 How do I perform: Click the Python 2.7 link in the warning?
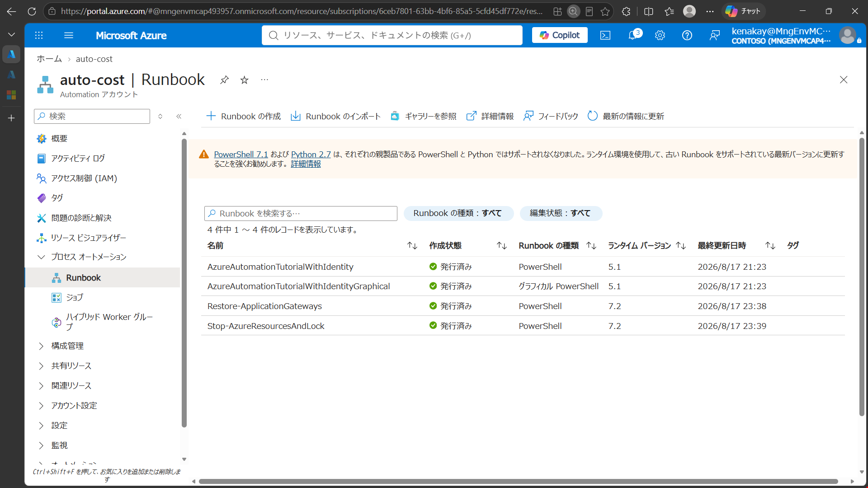click(311, 155)
